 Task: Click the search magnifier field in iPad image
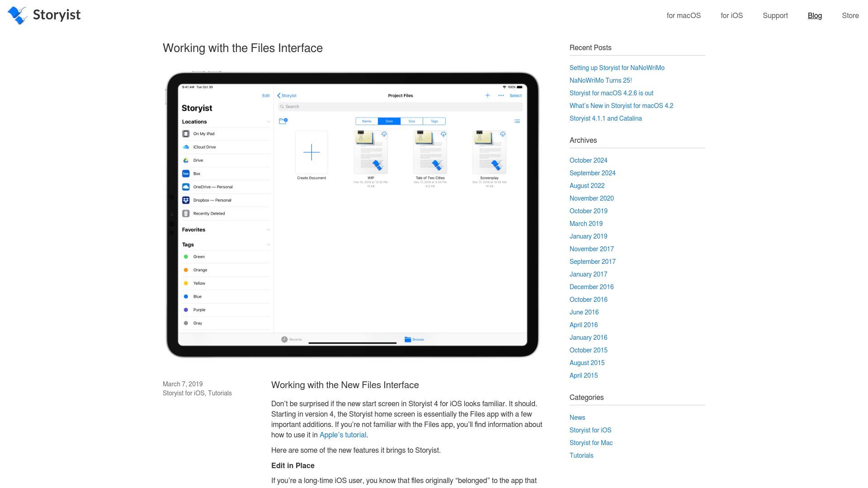pos(401,107)
